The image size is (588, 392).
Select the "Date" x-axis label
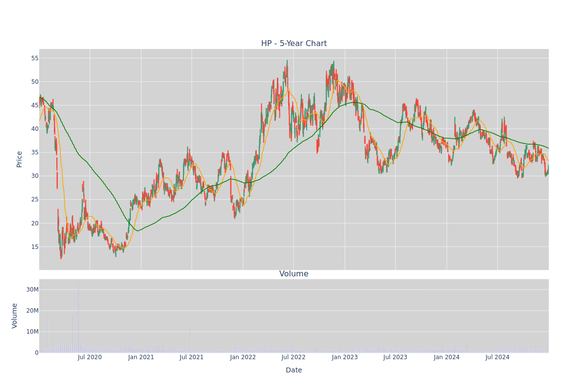[294, 370]
